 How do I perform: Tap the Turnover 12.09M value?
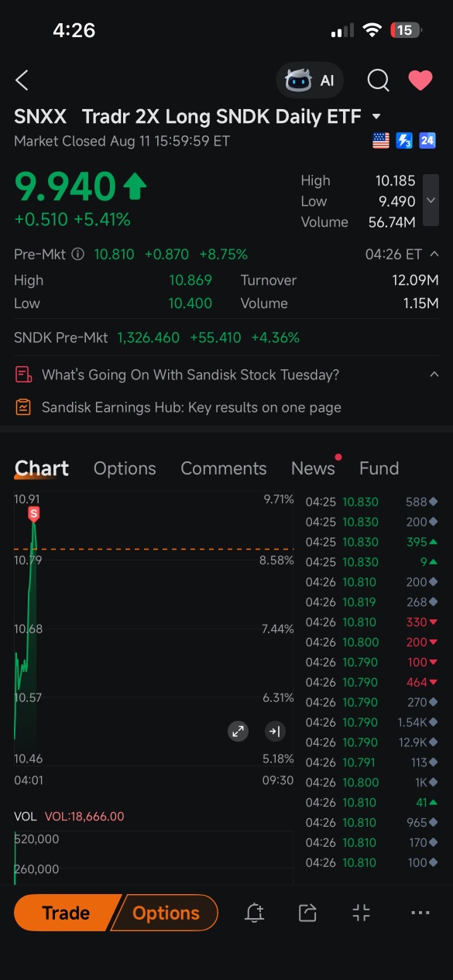415,280
